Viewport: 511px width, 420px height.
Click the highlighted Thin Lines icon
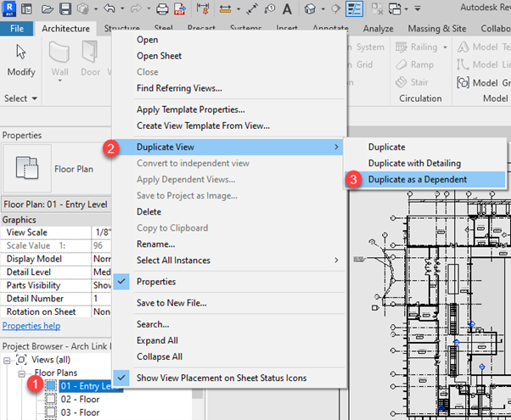(354, 8)
